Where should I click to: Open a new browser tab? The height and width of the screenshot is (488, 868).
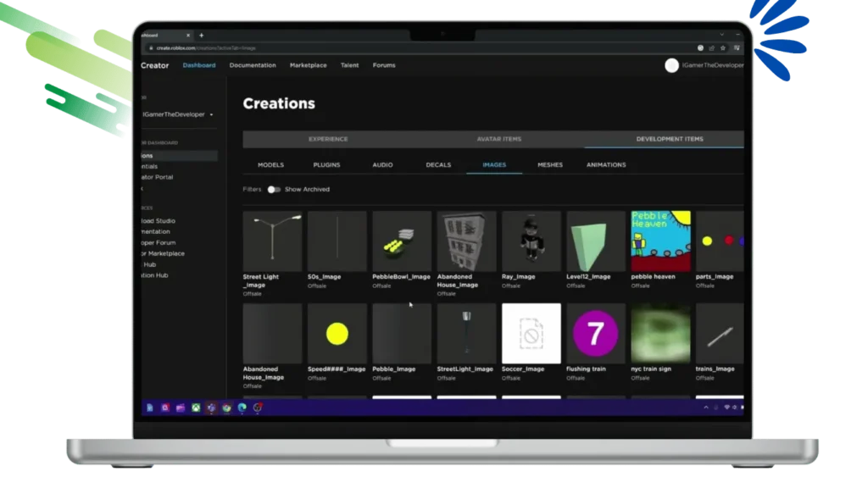click(202, 36)
